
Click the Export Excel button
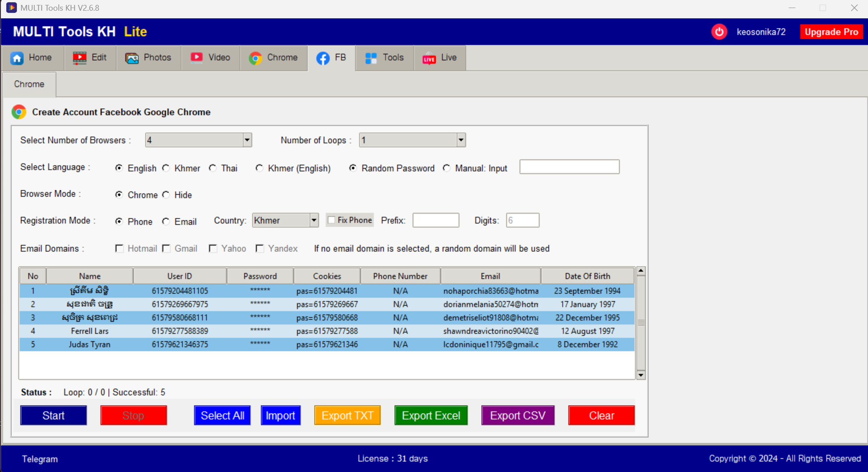coord(430,415)
